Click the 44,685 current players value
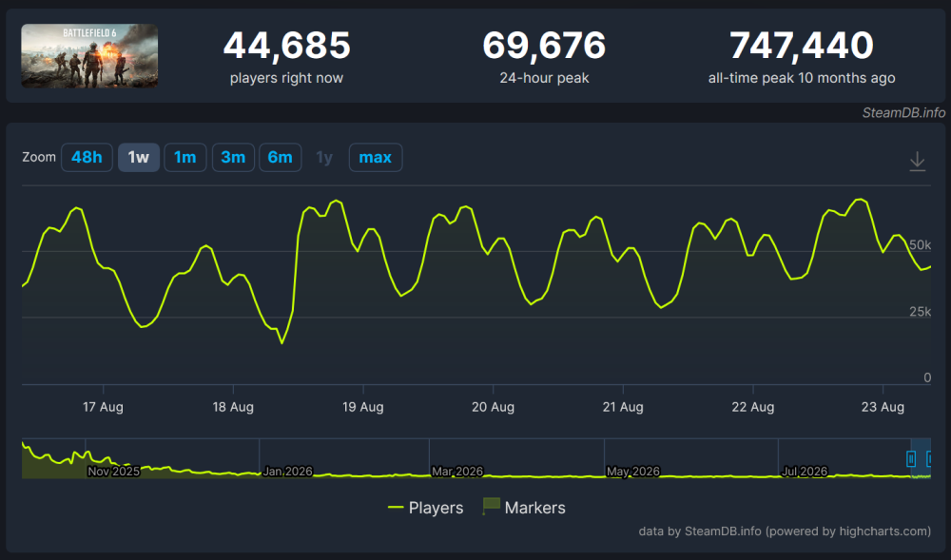Image resolution: width=951 pixels, height=560 pixels. point(287,46)
